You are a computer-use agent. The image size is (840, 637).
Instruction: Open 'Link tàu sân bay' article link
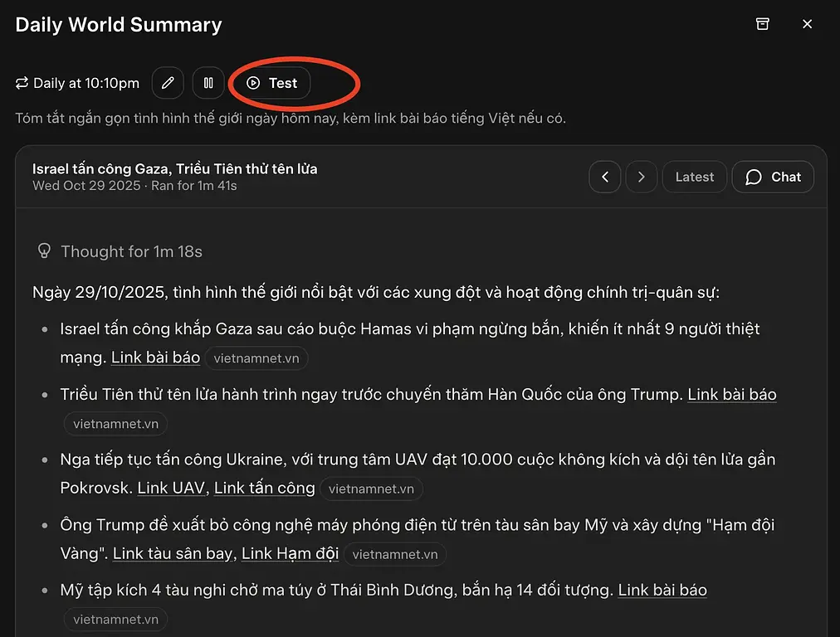(x=172, y=553)
